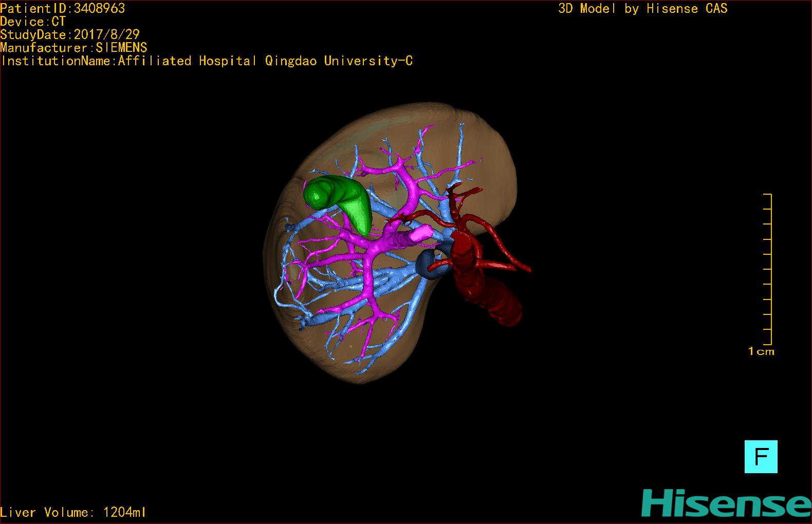Viewport: 812px width, 524px height.
Task: Click the Manufacturer:SIEMENS text
Action: pyautogui.click(x=73, y=48)
